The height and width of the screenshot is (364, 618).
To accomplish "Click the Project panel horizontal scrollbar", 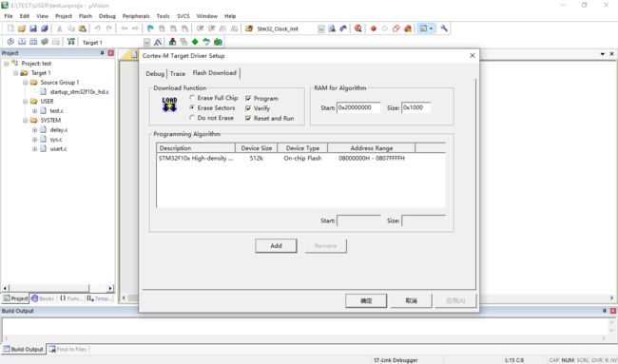I will [x=58, y=288].
